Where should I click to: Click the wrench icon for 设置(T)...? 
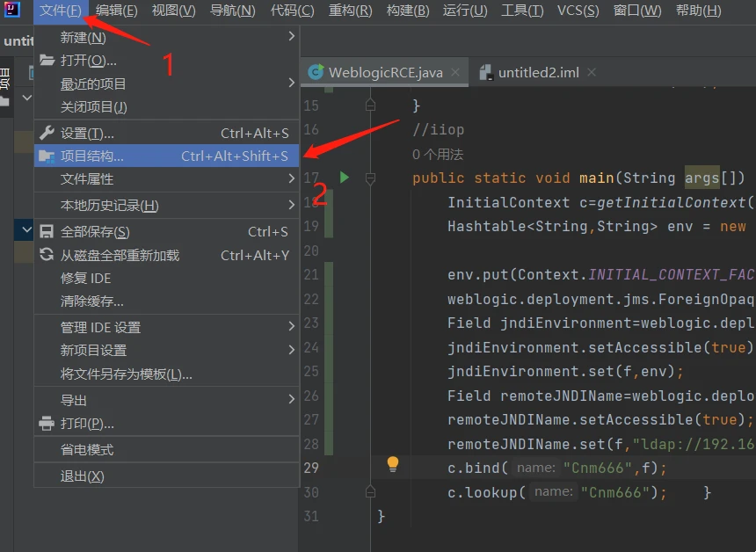[x=47, y=133]
